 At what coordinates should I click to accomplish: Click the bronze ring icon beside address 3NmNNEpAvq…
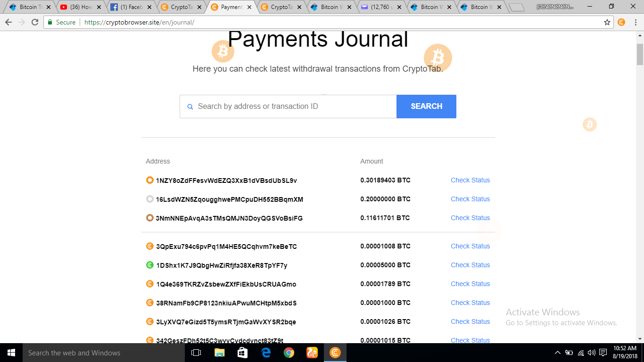[150, 218]
